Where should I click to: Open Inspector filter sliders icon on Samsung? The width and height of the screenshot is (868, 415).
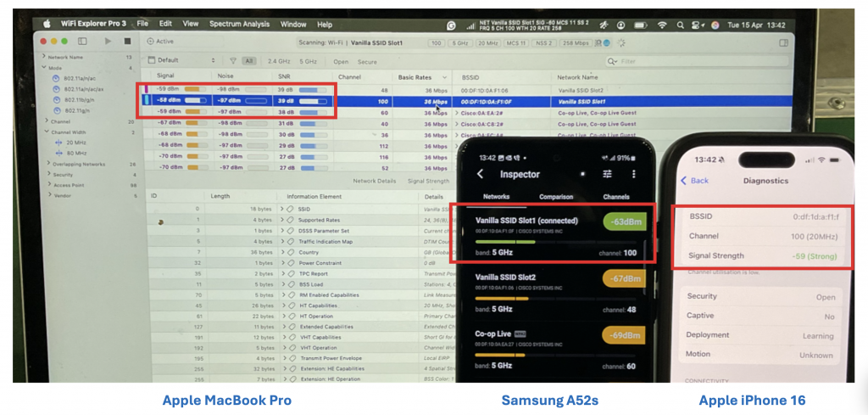point(607,174)
